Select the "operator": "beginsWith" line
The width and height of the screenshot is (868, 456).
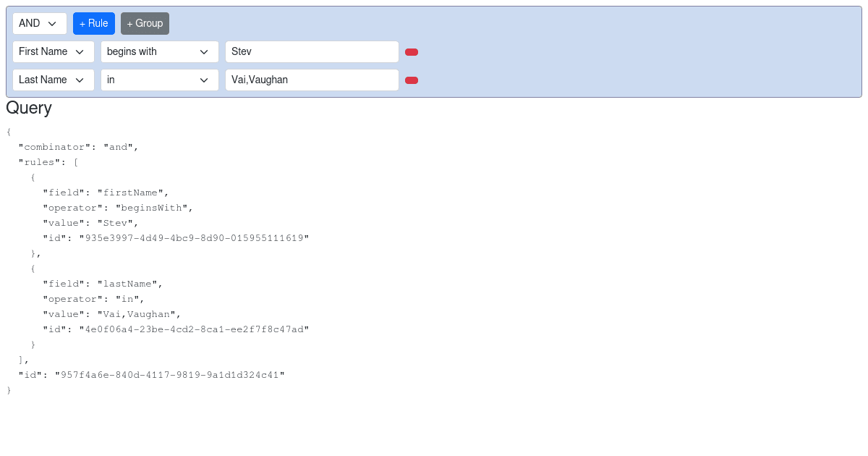click(x=118, y=208)
